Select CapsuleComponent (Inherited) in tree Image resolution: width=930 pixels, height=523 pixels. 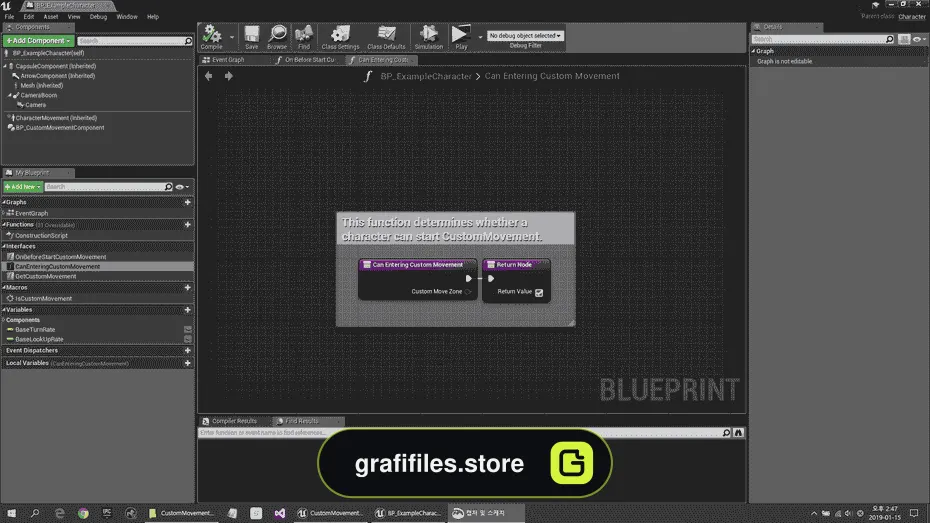(x=56, y=66)
